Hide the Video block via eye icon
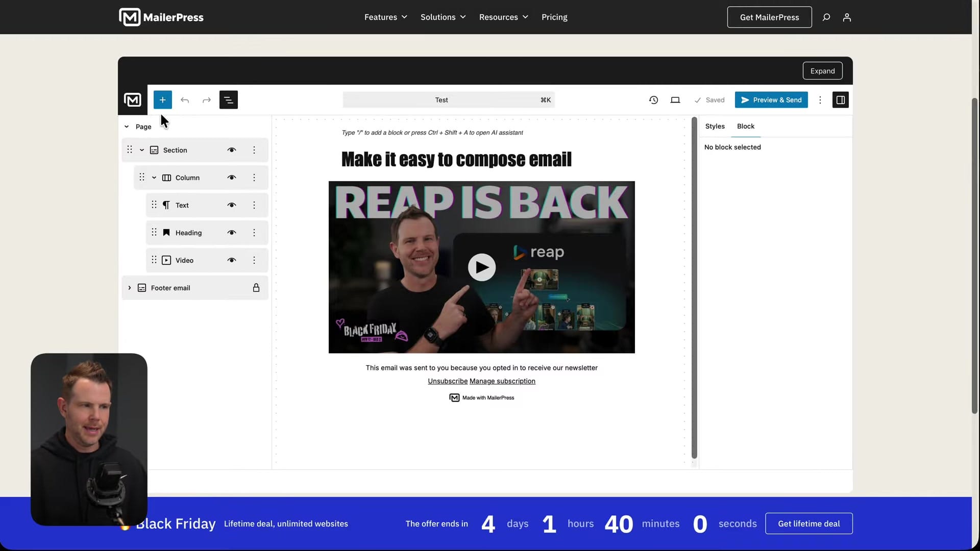Image resolution: width=980 pixels, height=551 pixels. (x=232, y=260)
